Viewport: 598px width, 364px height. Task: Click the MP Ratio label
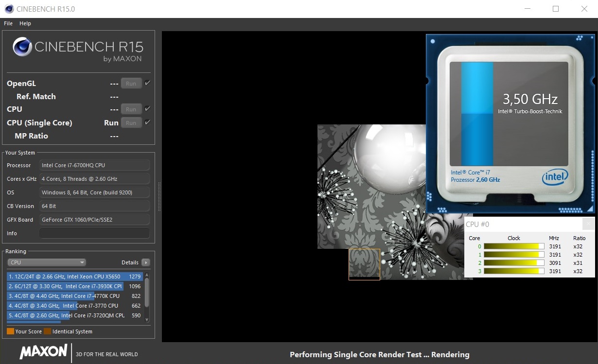[x=32, y=136]
